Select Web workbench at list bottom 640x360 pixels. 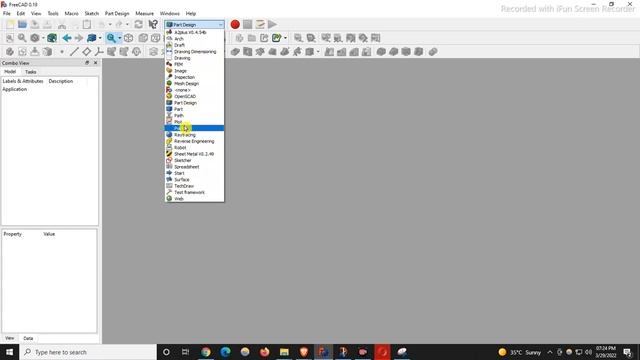tap(194, 199)
